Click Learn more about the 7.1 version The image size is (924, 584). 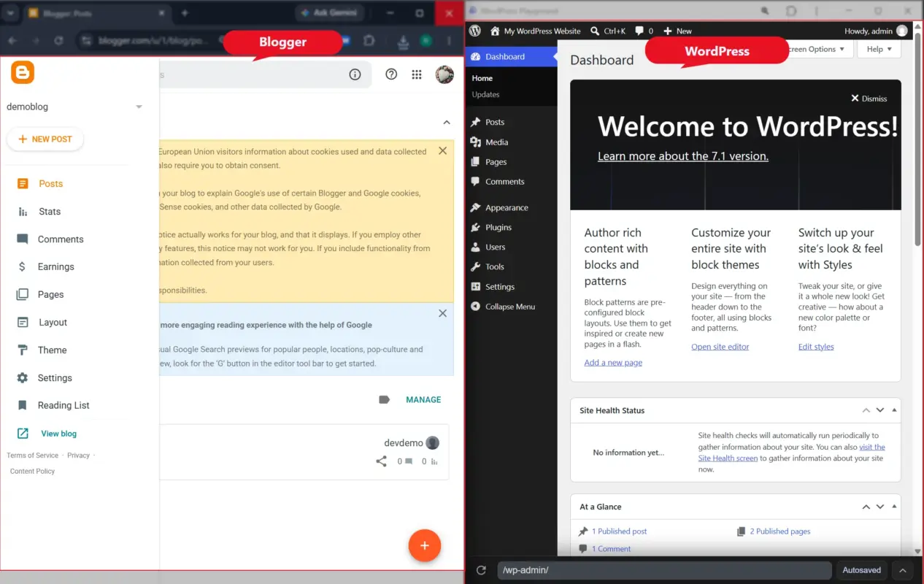pos(683,156)
